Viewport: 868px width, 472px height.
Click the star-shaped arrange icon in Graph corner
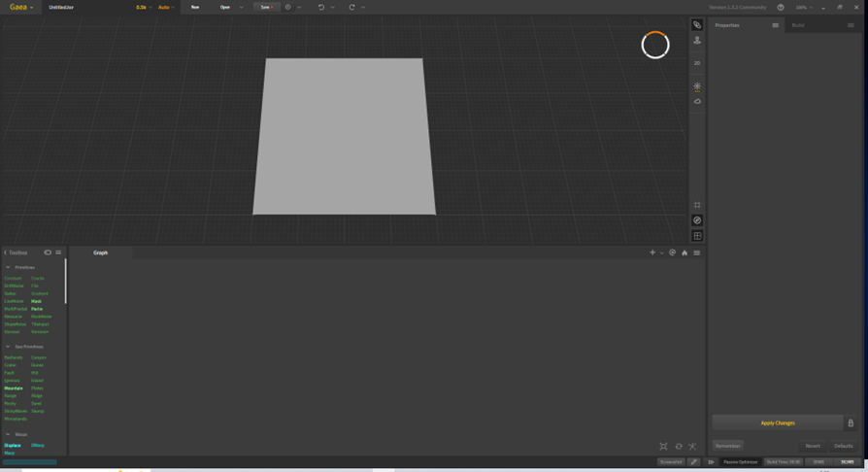692,447
